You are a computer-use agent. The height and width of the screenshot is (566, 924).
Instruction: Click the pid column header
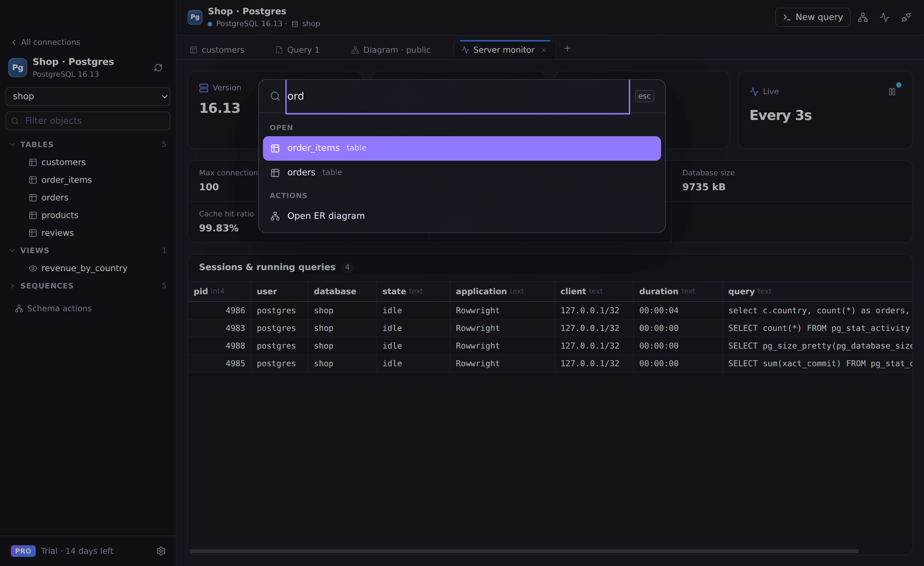coord(219,291)
